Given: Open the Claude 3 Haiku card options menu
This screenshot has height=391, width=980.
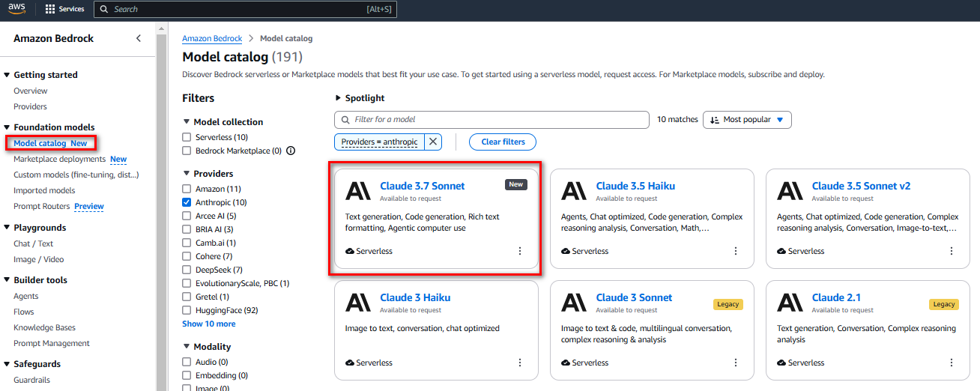Looking at the screenshot, I should pos(520,363).
